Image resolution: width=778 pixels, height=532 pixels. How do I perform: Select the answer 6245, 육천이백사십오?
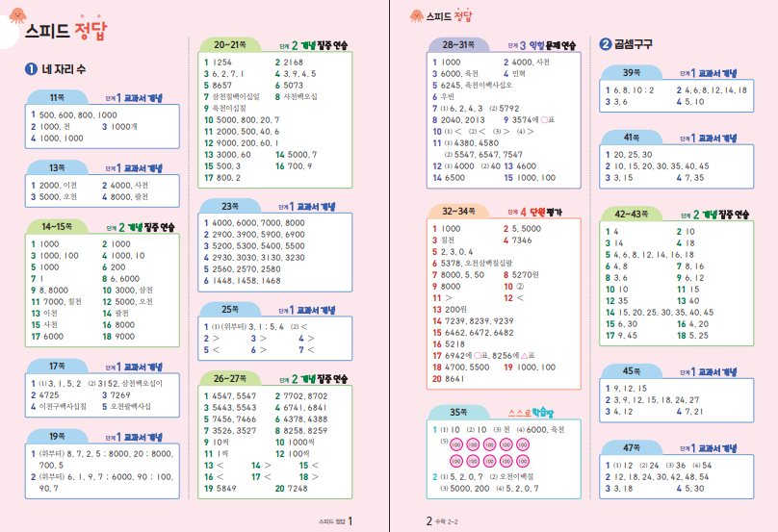click(x=477, y=86)
